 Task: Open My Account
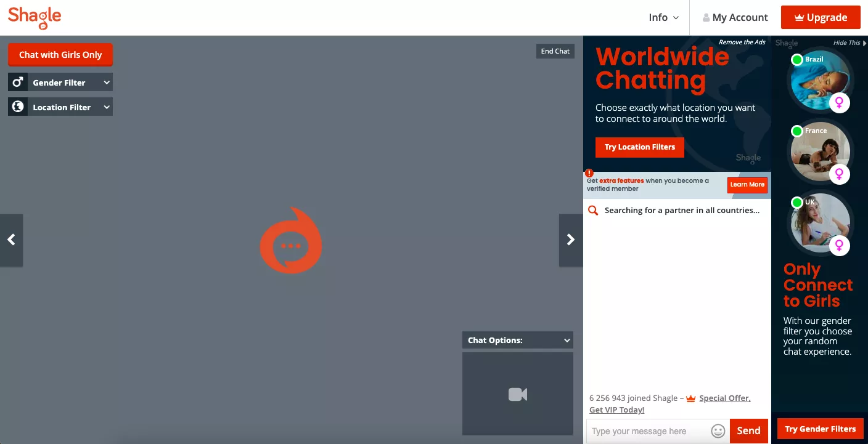pyautogui.click(x=735, y=18)
